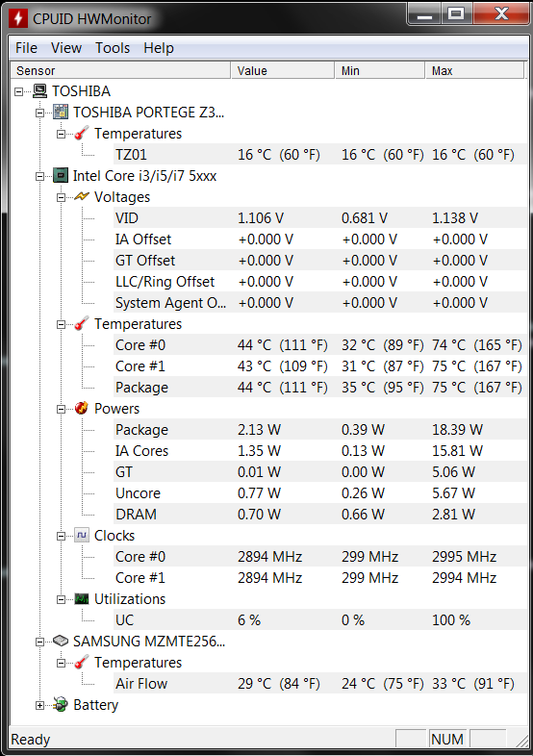Viewport: 533px width, 756px height.
Task: Click the SAMSUNG drive icon
Action: [x=61, y=642]
